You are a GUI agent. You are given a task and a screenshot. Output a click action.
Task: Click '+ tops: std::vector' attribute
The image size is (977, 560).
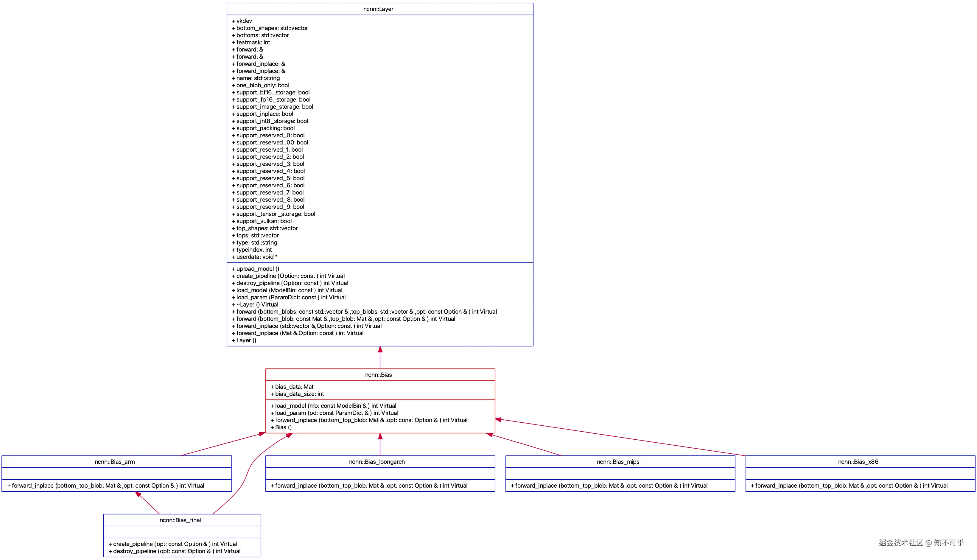255,235
